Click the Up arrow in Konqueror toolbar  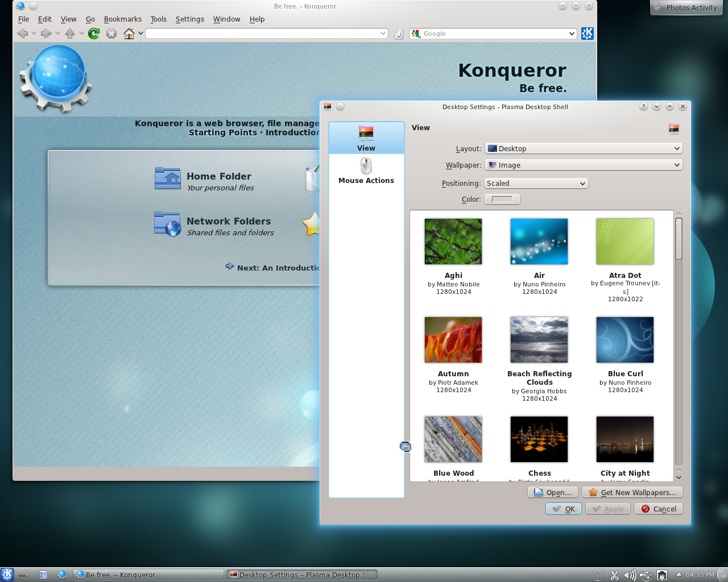[70, 34]
